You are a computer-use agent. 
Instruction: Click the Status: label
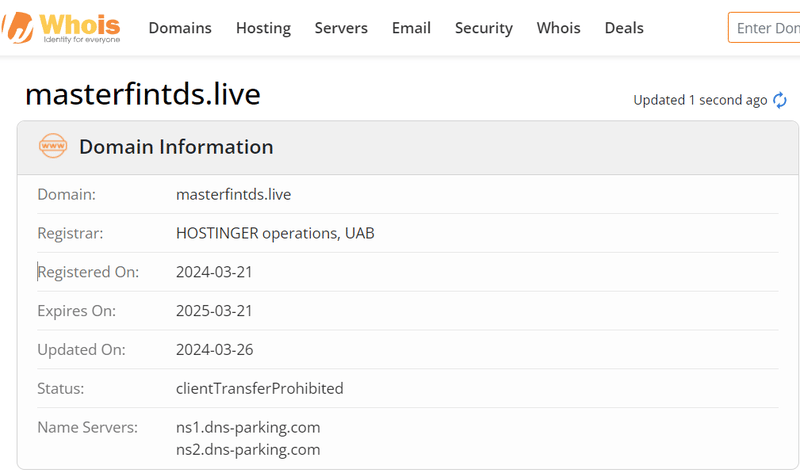click(61, 388)
